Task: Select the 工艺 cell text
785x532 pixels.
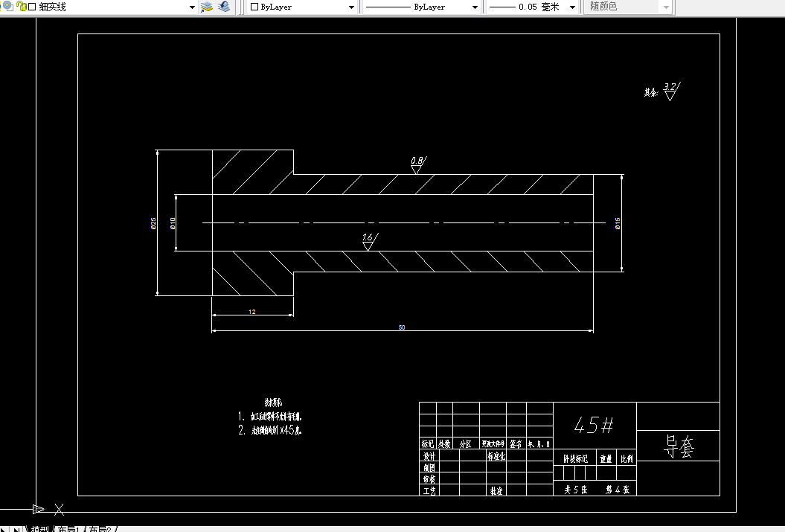Action: [429, 491]
